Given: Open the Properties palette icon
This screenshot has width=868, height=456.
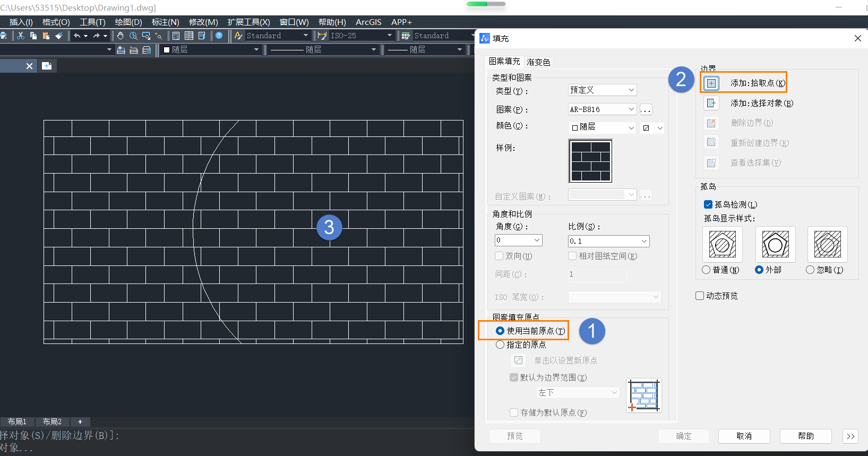Looking at the screenshot, I should 176,36.
